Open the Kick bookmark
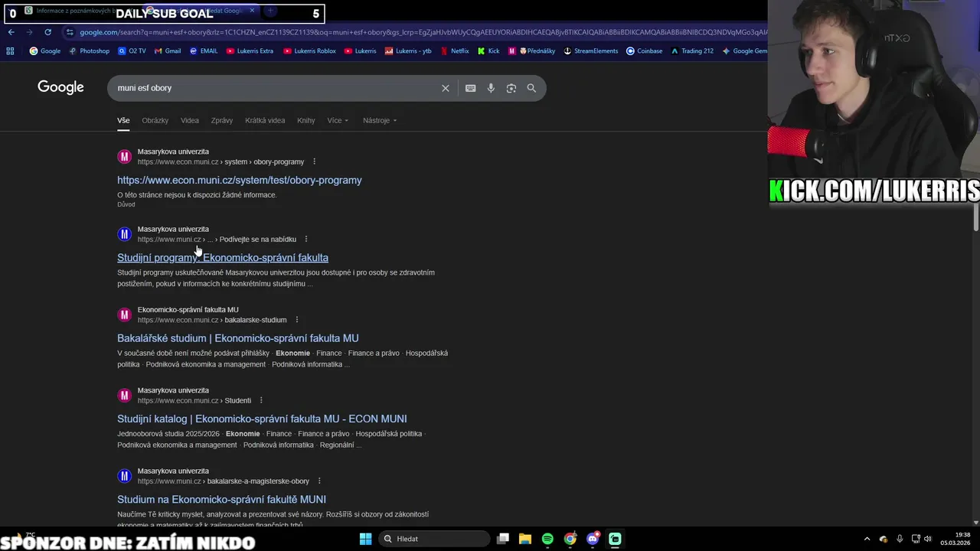Screen dimensions: 980x551 tap(488, 51)
